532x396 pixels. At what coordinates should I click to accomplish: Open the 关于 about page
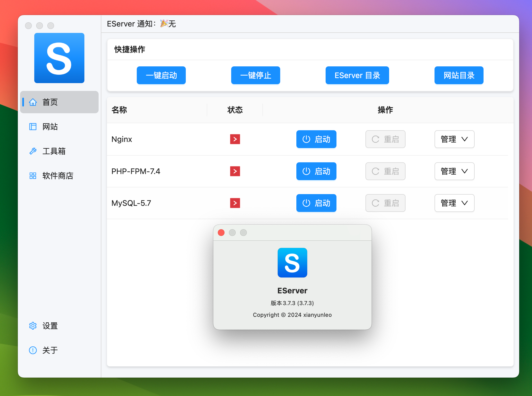coord(59,350)
